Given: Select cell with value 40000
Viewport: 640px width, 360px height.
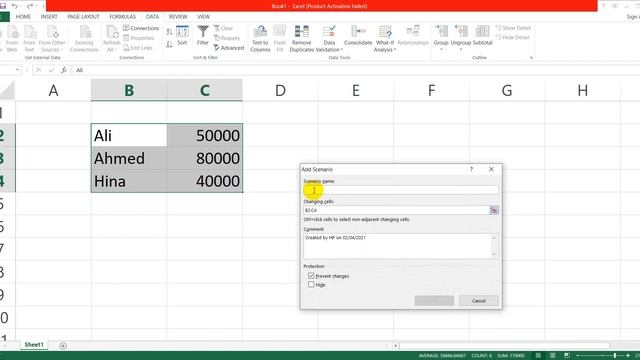Looking at the screenshot, I should [x=204, y=181].
